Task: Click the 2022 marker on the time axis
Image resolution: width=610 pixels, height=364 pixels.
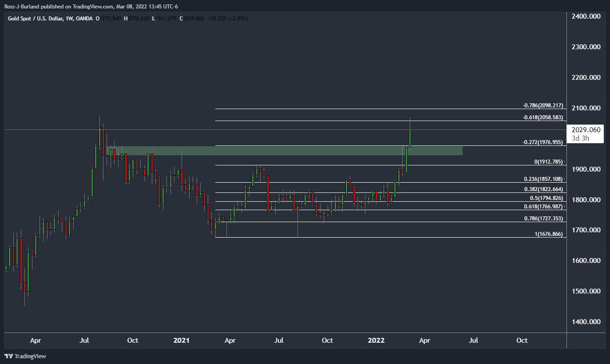Action: click(x=376, y=341)
